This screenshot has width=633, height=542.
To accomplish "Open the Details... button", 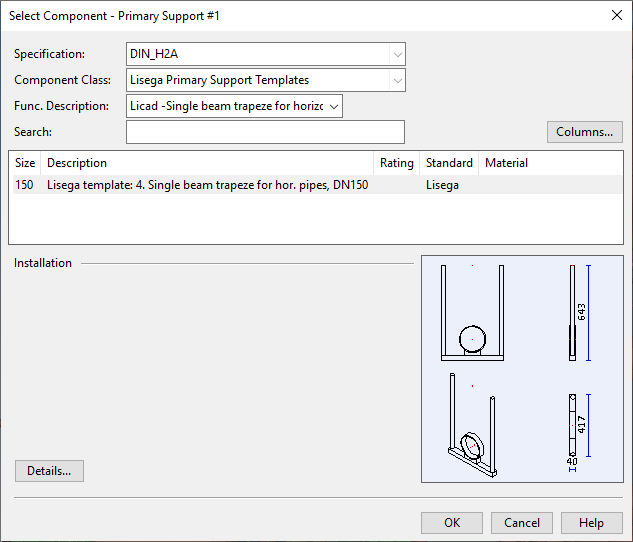I will point(49,471).
